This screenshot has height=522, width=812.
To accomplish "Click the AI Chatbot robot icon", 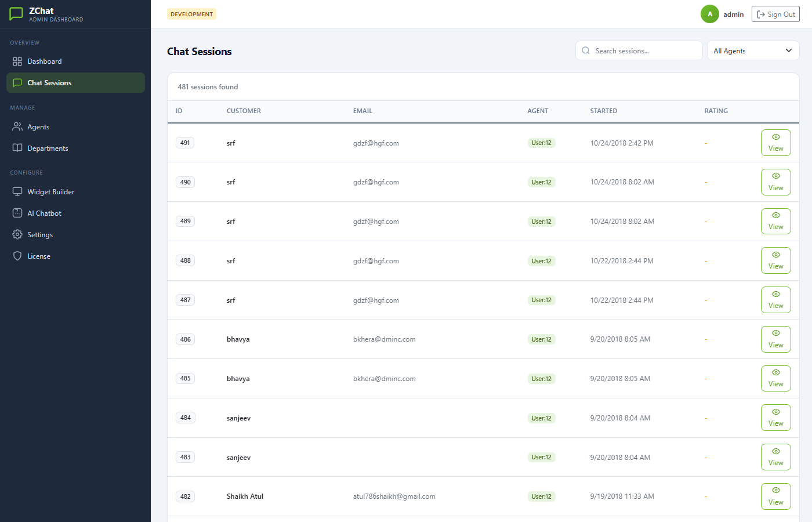I will [17, 213].
